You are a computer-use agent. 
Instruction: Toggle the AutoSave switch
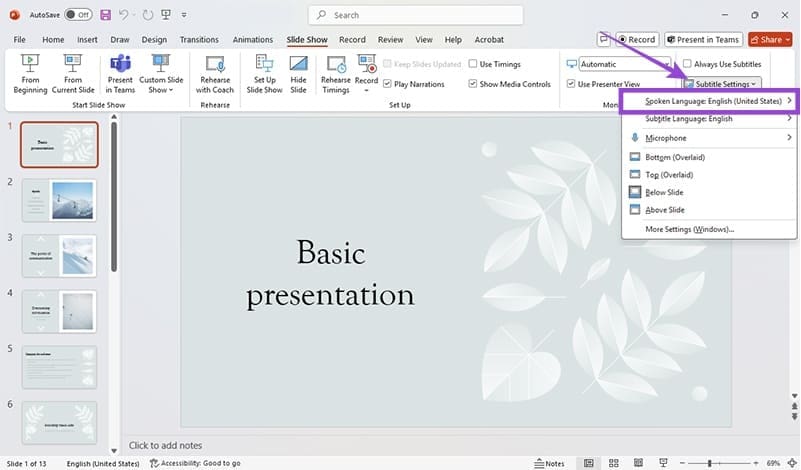77,15
